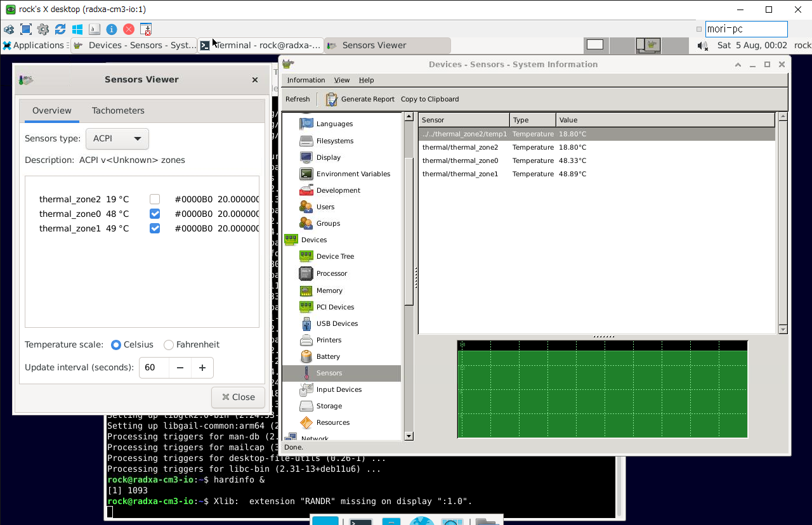Increase update interval with plus button
Viewport: 812px width, 525px height.
[202, 368]
